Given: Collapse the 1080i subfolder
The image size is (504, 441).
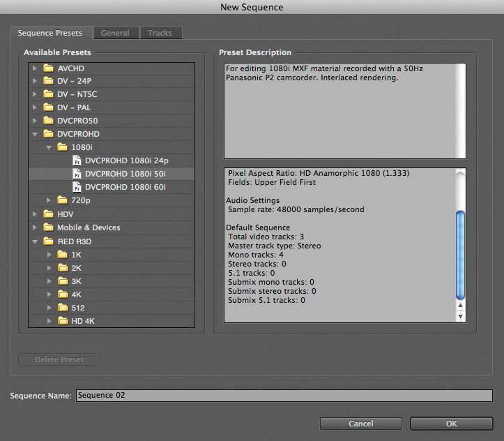Looking at the screenshot, I should point(49,148).
